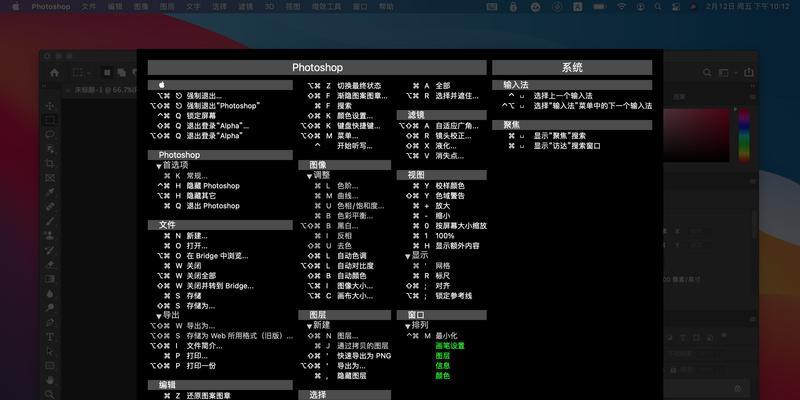This screenshot has height=400, width=800.
Task: Select the Object Selection tool
Action: 50,149
